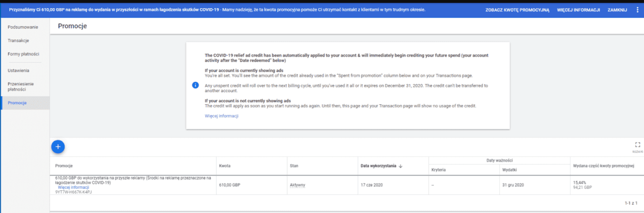Open Więcej informacji link in promotion row
Screen dimensions: 644x213
click(x=73, y=187)
